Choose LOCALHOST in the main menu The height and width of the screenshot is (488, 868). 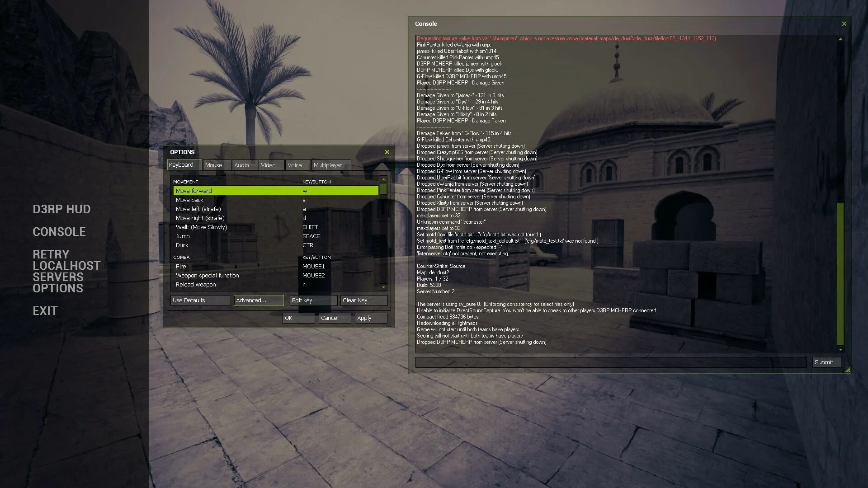point(66,266)
